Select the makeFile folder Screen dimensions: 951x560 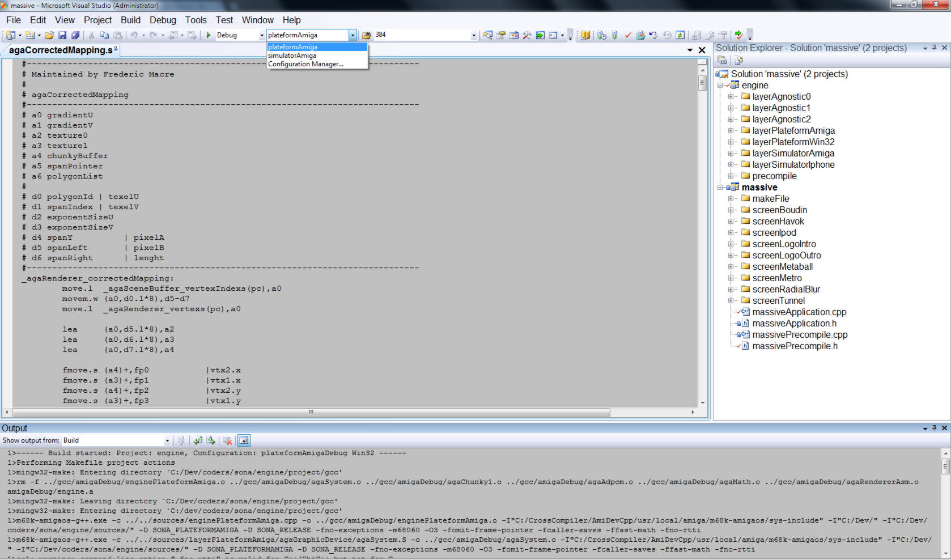pos(771,198)
